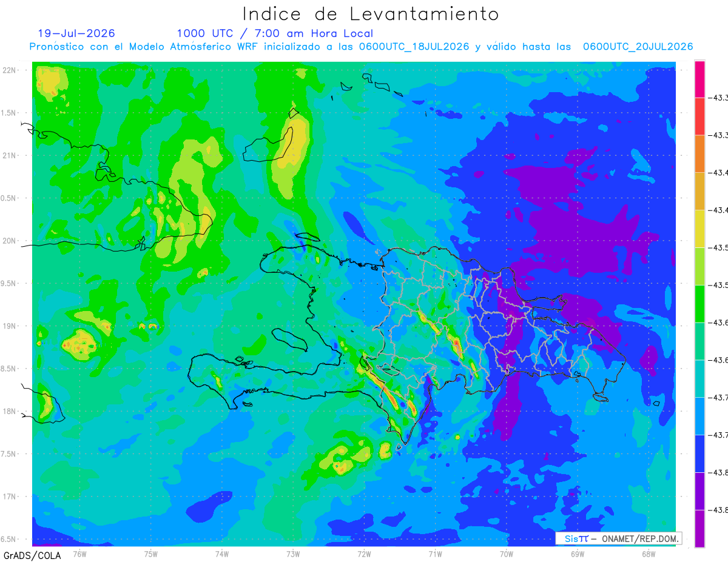The image size is (728, 562).
Task: Click the magenta swatch atop the color scale
Action: [699, 79]
